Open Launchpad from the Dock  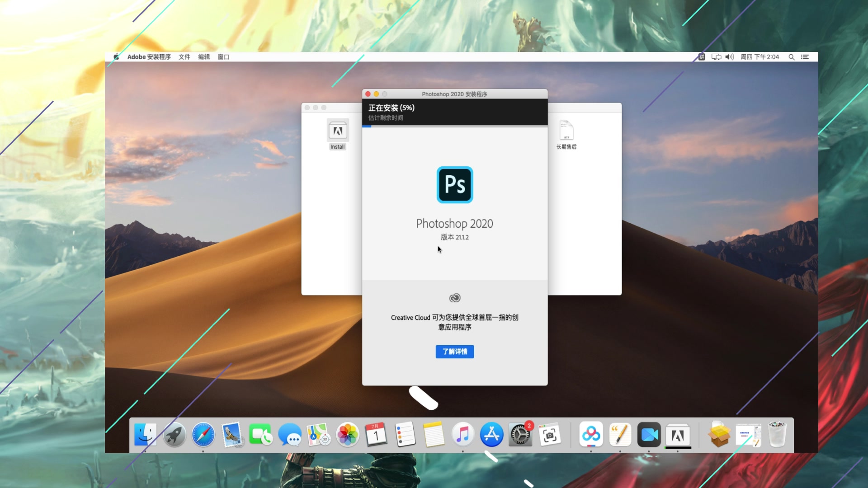click(174, 435)
